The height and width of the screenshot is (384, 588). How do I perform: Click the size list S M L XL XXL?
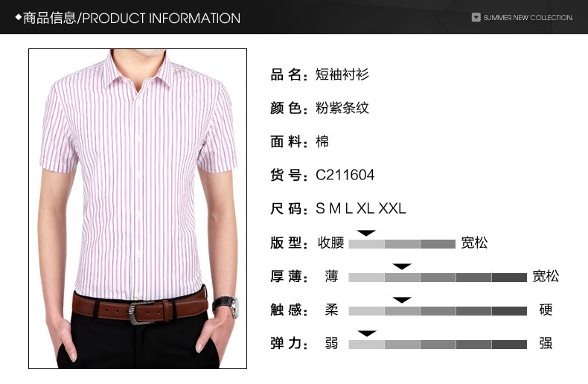pyautogui.click(x=361, y=208)
